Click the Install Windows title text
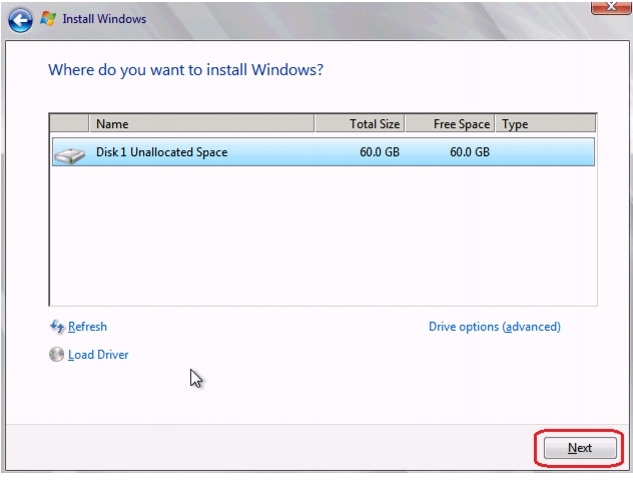633x490 pixels. (x=104, y=19)
